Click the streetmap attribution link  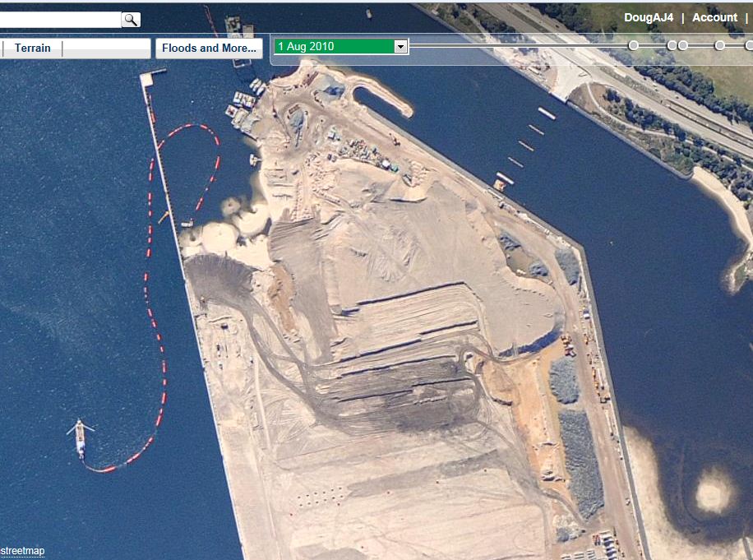pos(22,551)
